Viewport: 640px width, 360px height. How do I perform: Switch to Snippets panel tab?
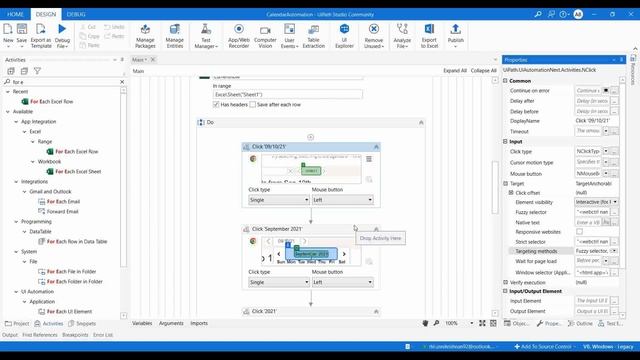coord(82,324)
